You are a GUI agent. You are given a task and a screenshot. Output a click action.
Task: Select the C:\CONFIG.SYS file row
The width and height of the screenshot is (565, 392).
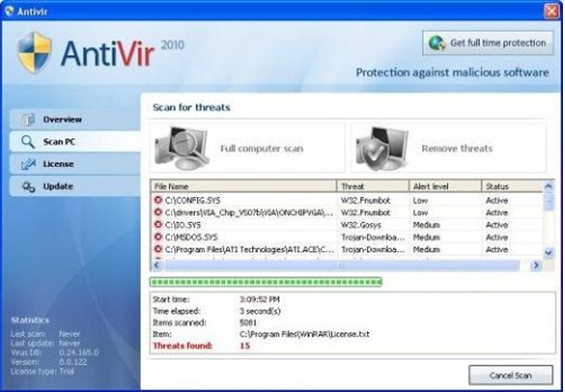pyautogui.click(x=347, y=200)
